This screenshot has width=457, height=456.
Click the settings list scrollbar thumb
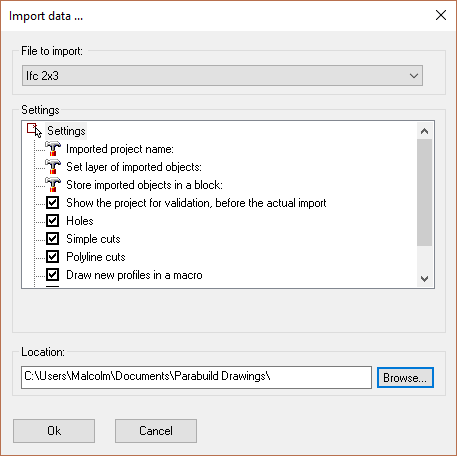click(x=424, y=193)
